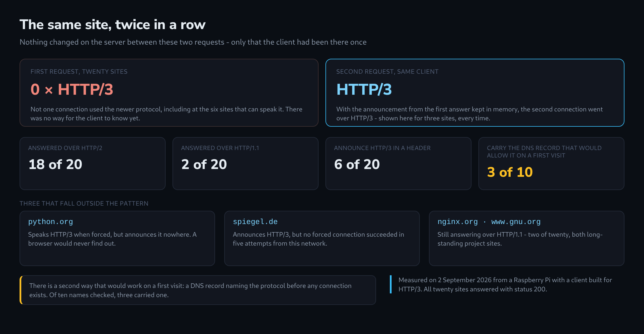
Task: Click the 'nginx.org · www.gnu.org' card title
Action: pos(489,222)
